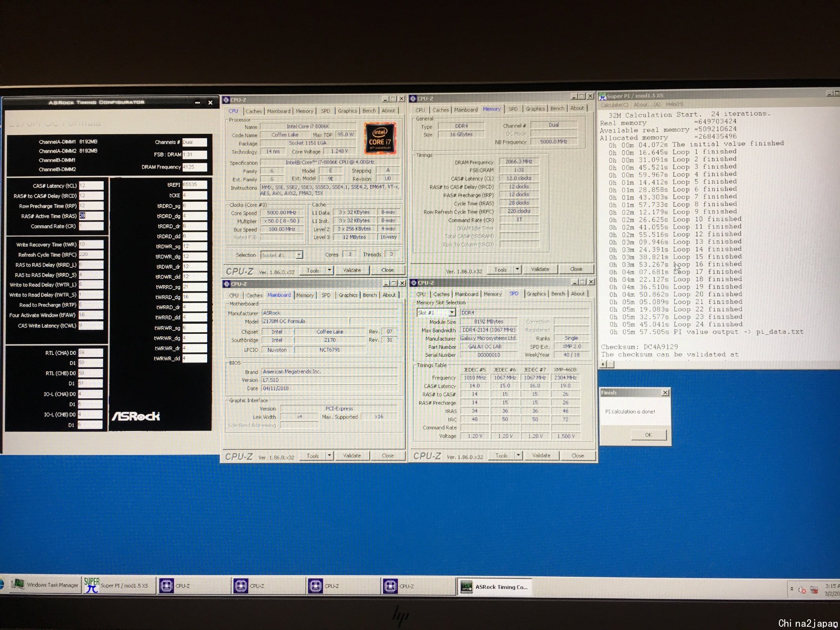
Task: Click the Command Rate (CR) field
Action: pos(91,226)
